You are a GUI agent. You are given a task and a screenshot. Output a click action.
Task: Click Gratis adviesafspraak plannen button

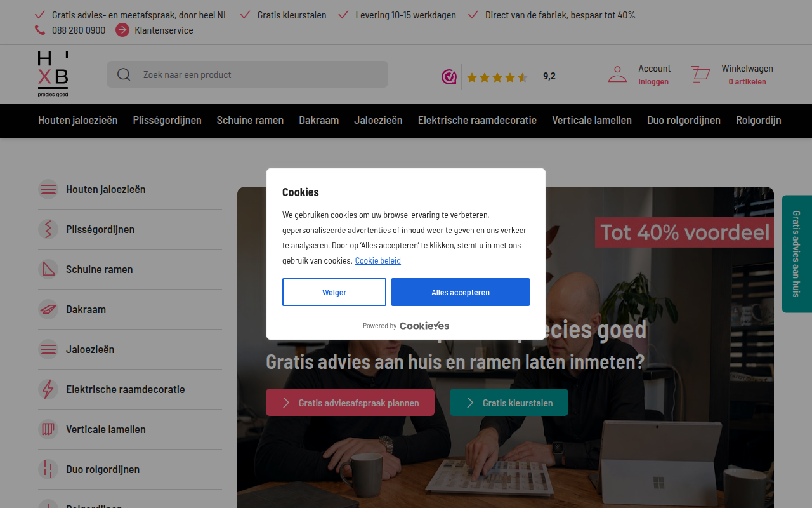pos(350,403)
